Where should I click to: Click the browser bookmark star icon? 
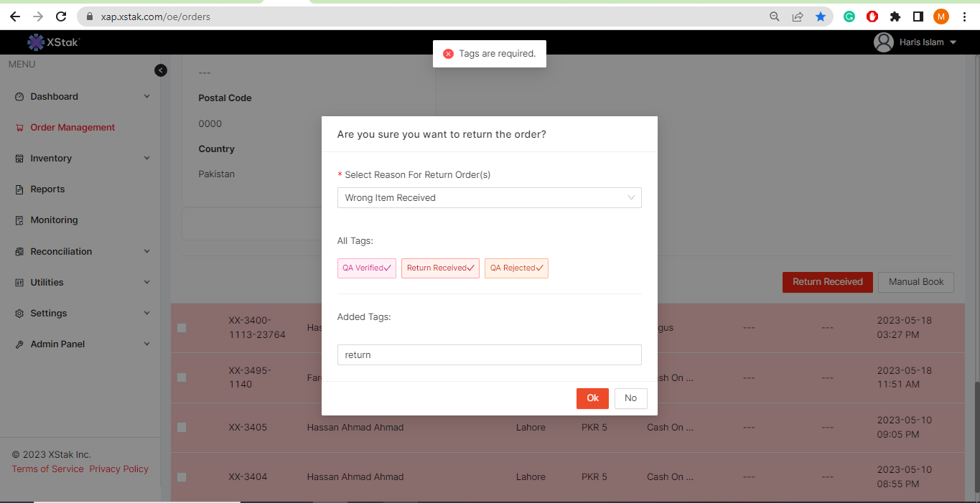pos(821,17)
